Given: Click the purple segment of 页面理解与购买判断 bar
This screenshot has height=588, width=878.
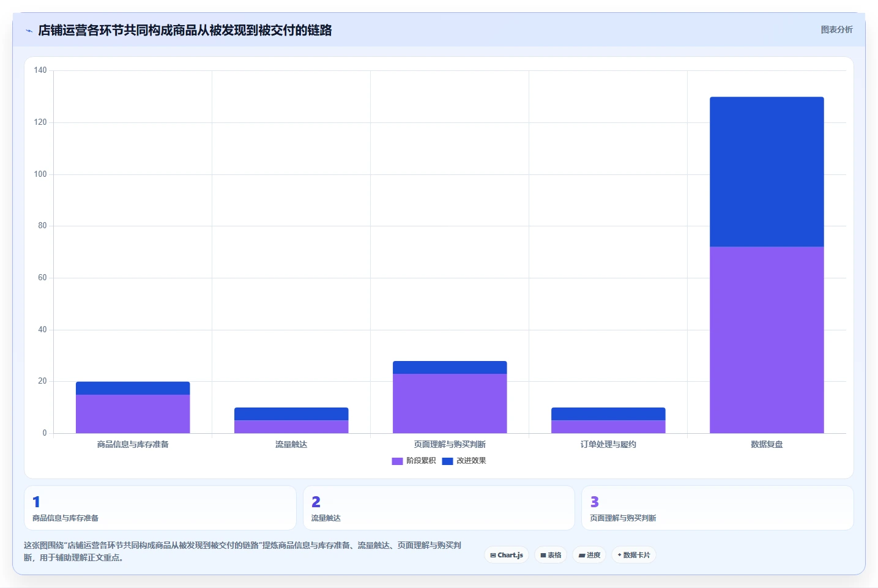Looking at the screenshot, I should point(450,403).
